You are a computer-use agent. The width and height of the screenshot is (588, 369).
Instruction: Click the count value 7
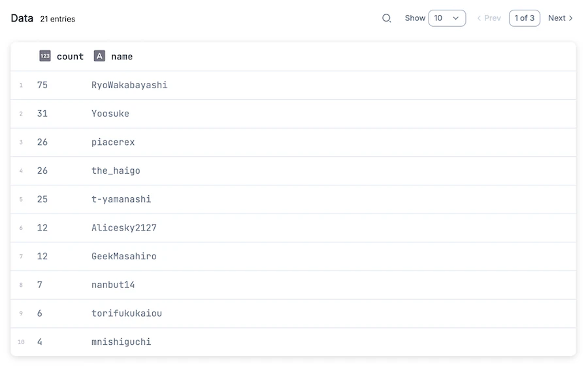pyautogui.click(x=40, y=285)
